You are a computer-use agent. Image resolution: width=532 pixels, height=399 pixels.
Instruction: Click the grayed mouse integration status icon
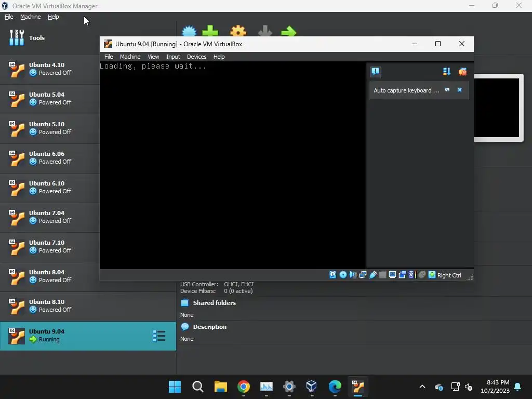coord(422,275)
